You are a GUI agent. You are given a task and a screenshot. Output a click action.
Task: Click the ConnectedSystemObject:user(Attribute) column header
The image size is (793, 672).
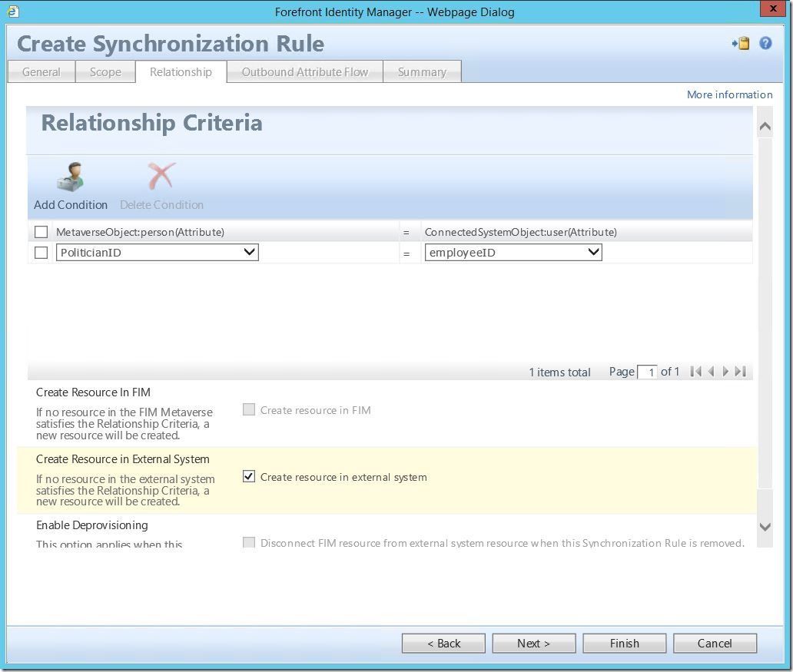coord(521,232)
